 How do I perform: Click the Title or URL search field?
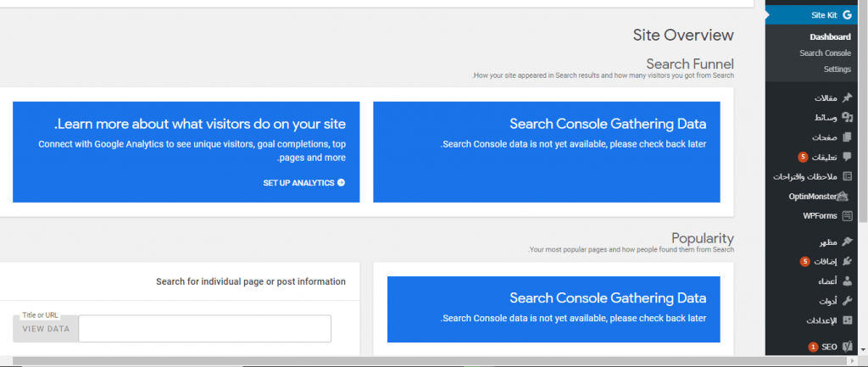tap(204, 329)
